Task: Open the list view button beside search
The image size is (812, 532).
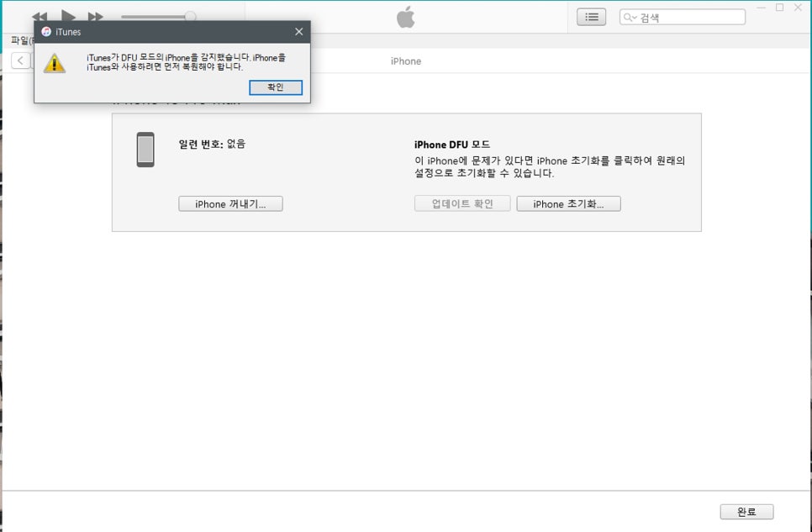Action: click(592, 17)
